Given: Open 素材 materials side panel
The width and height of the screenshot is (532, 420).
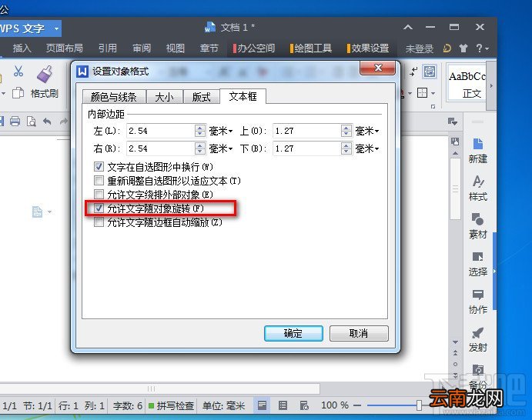Looking at the screenshot, I should [x=477, y=226].
